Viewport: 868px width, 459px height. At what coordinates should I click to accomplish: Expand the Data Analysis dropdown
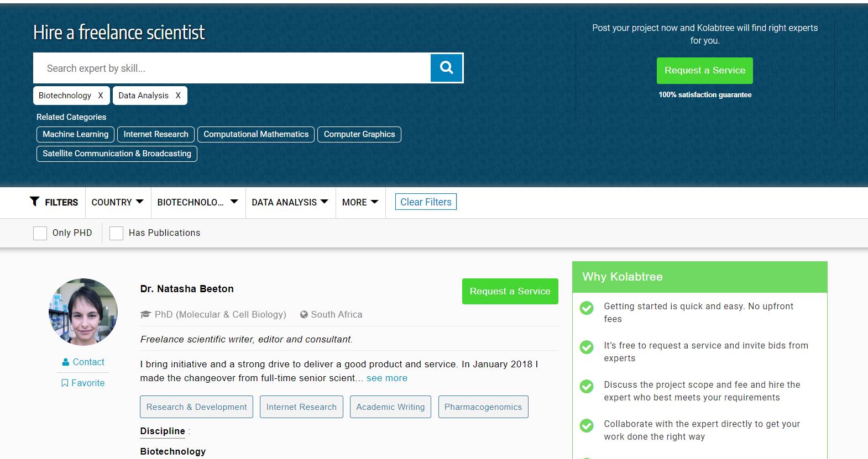pyautogui.click(x=290, y=202)
